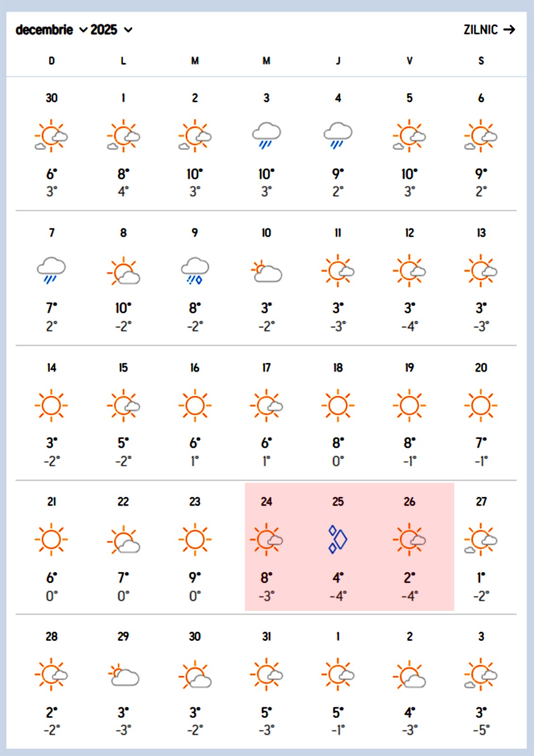Click the sunny icon on December 14
Screen dimensions: 534x756
51,405
